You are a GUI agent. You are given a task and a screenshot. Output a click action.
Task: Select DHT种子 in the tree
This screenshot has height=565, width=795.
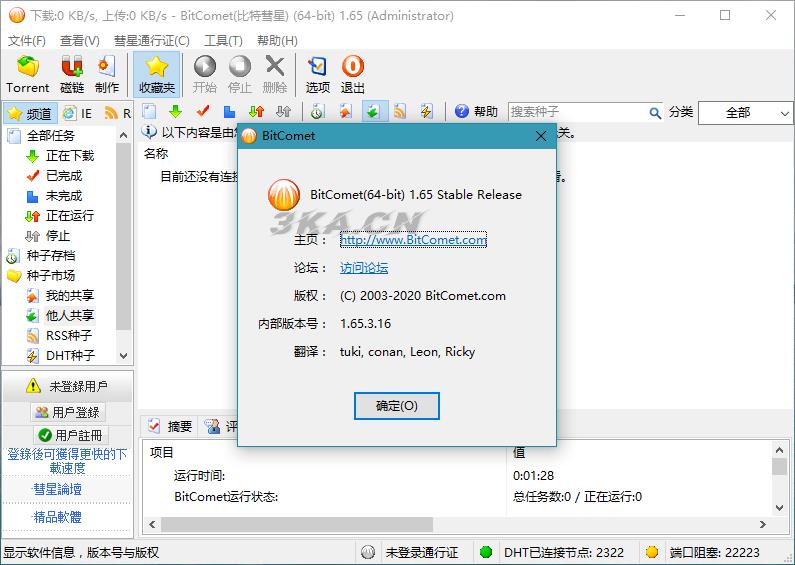tap(70, 356)
